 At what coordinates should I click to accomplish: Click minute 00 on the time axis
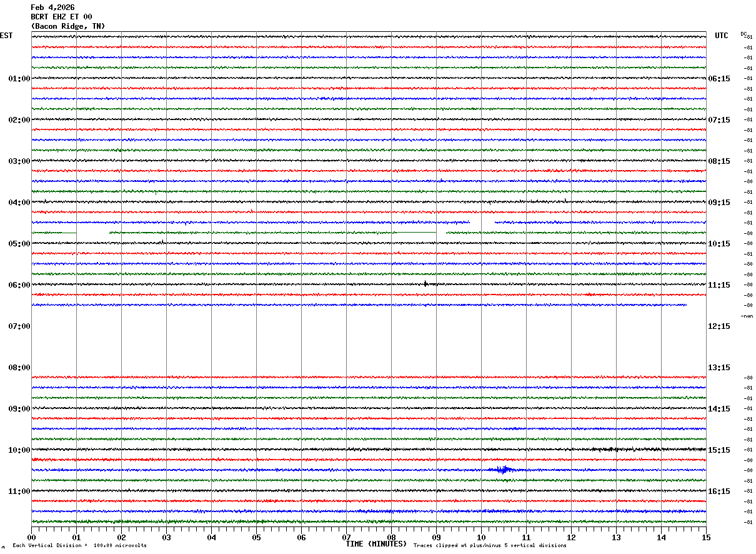click(32, 537)
